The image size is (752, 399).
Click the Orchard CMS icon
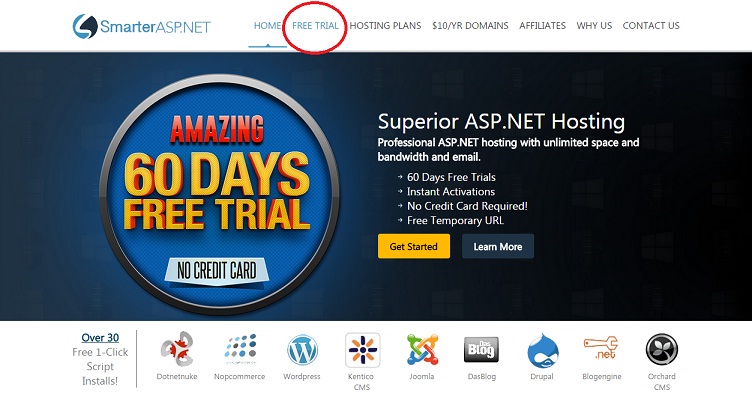tap(662, 350)
